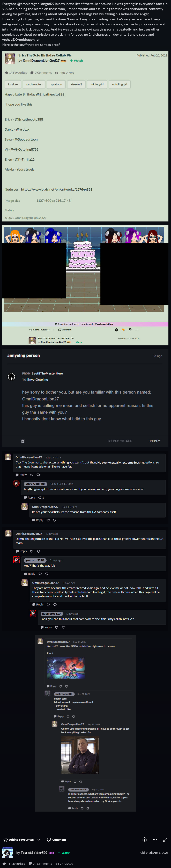Toggle Watch for TestedSpider592
171x868 pixels.
64,853
